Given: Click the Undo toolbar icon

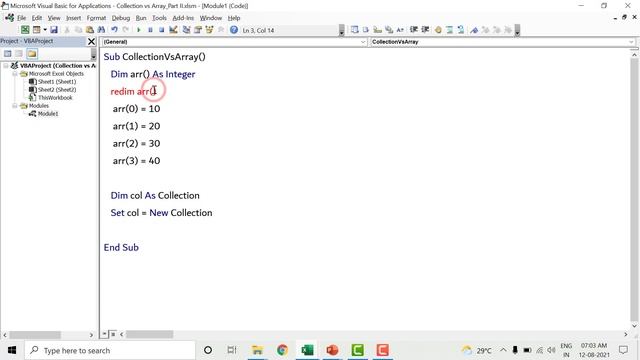Looking at the screenshot, I should point(115,30).
